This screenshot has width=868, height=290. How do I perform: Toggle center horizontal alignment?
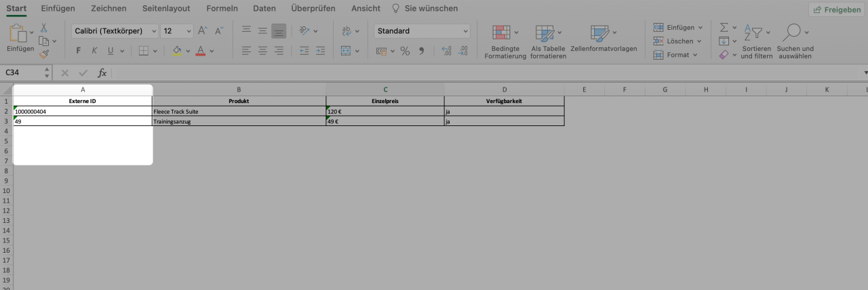pos(262,51)
